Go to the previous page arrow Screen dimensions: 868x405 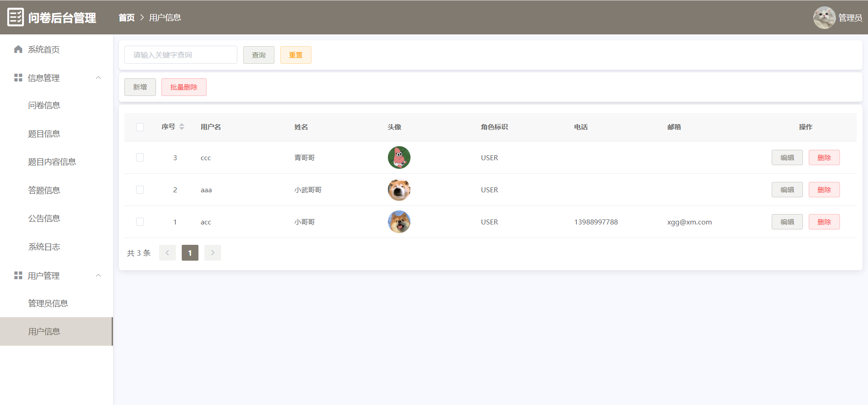click(x=167, y=253)
